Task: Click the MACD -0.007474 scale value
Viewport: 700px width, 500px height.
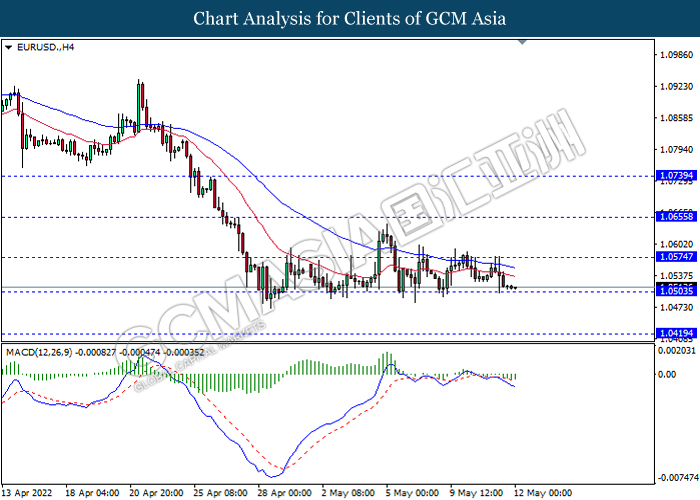Action: click(x=678, y=478)
